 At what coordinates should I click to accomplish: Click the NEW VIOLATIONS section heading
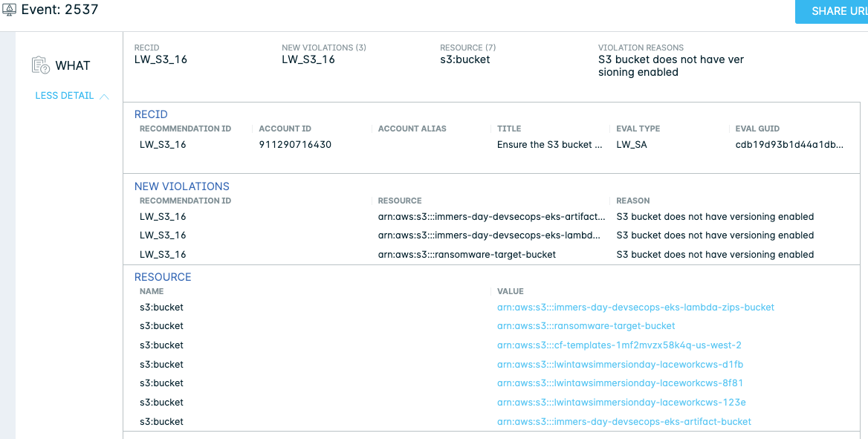click(x=181, y=186)
